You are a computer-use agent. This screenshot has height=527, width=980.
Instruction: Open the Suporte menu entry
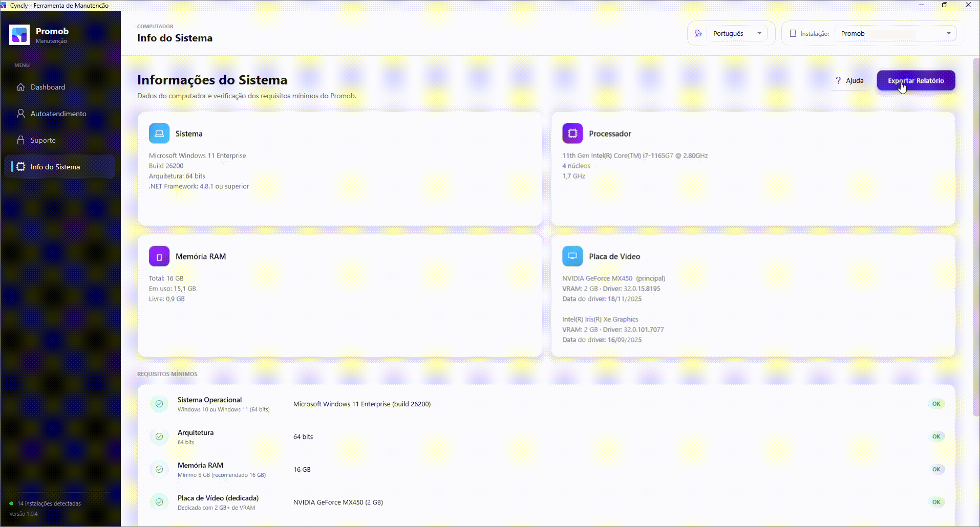coord(59,140)
